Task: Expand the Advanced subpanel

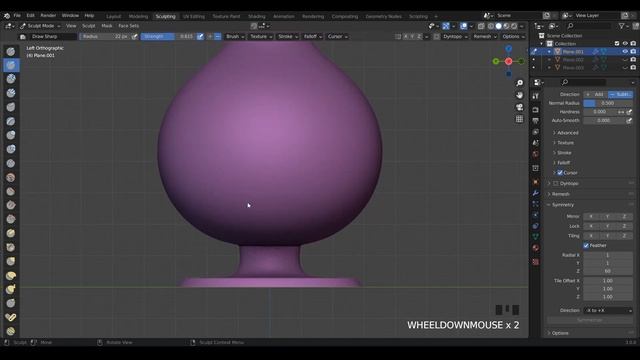Action: tap(567, 133)
